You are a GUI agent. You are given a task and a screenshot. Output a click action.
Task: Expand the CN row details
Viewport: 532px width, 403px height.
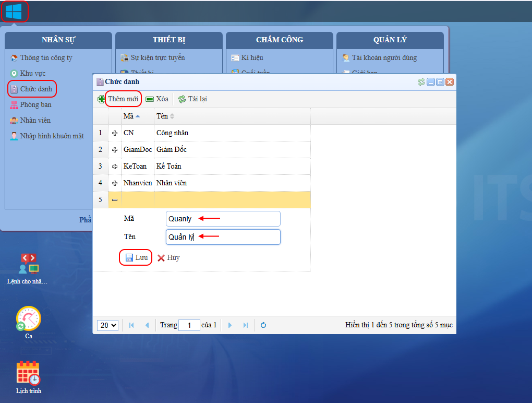[x=115, y=133]
